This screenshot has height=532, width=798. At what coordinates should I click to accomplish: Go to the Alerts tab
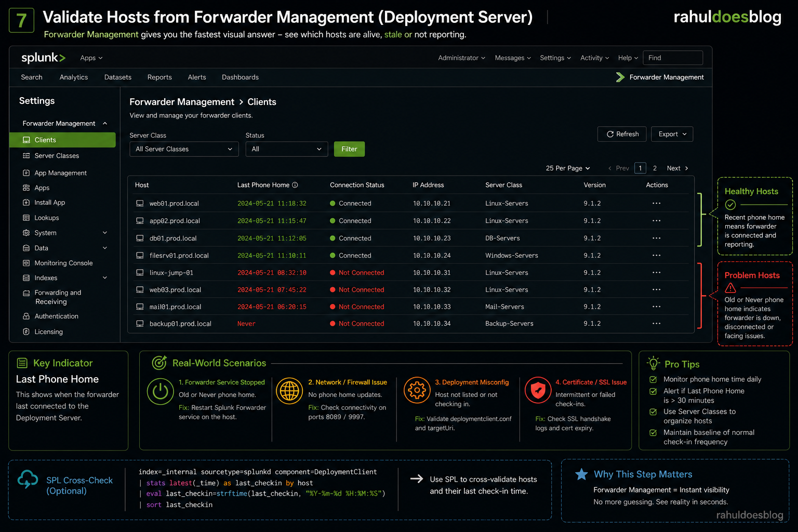[x=197, y=77]
